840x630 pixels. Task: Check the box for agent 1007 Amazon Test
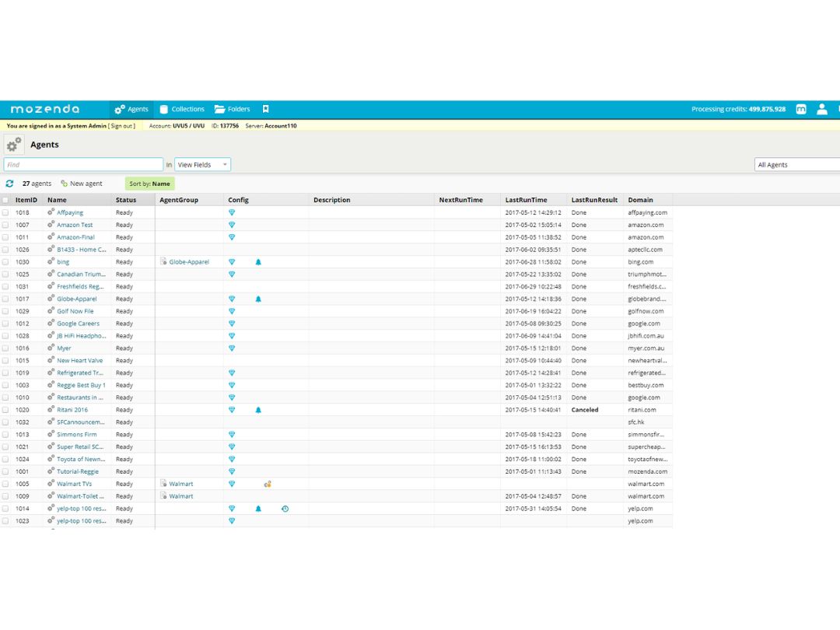pyautogui.click(x=5, y=225)
